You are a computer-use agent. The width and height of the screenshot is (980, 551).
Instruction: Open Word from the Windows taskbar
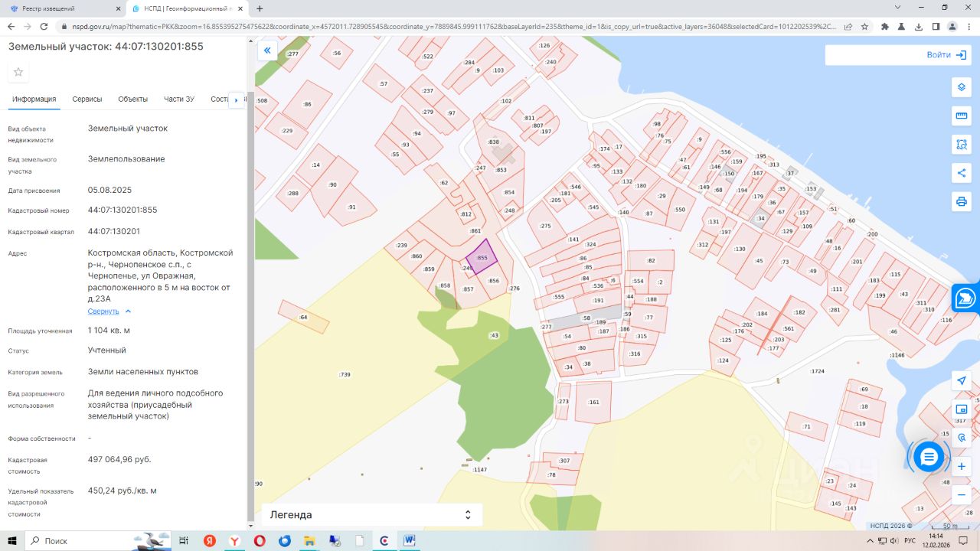[x=410, y=541]
